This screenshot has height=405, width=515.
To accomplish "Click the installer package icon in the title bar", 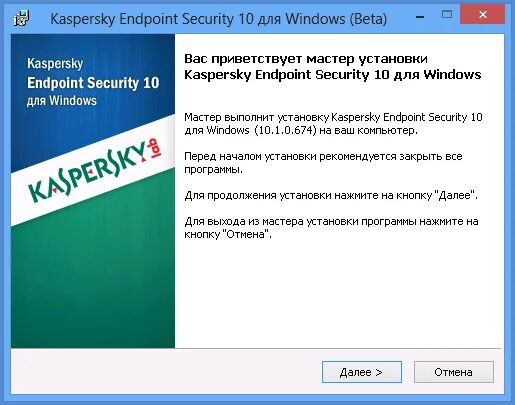I will click(22, 18).
